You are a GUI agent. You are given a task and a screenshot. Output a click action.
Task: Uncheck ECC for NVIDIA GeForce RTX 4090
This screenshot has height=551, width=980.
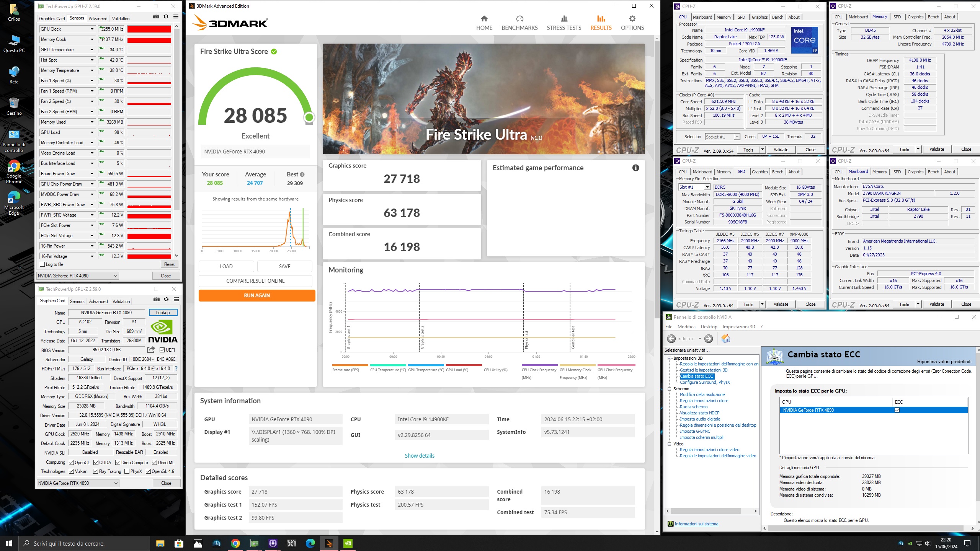pyautogui.click(x=897, y=410)
